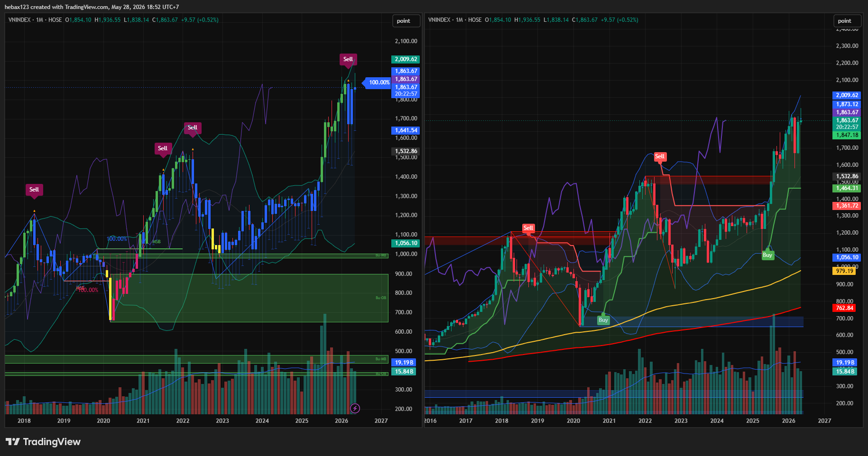Click the green 1,056.10 label on left chart

click(x=406, y=243)
